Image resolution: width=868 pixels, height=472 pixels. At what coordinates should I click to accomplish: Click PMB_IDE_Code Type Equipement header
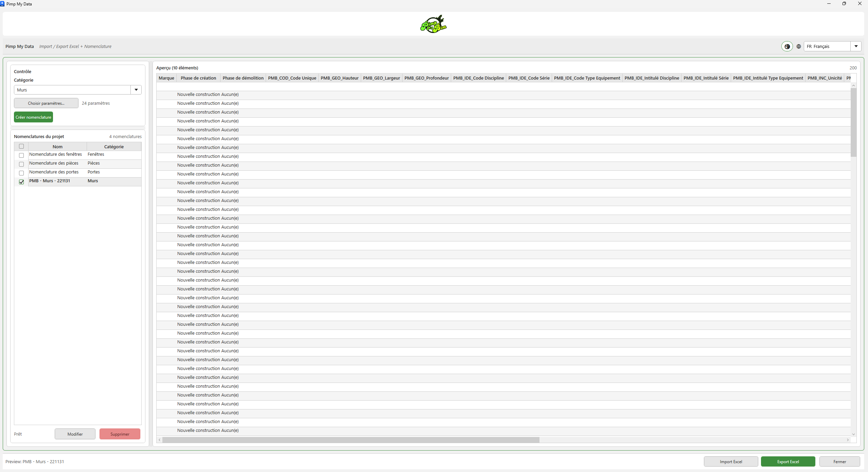tap(587, 78)
